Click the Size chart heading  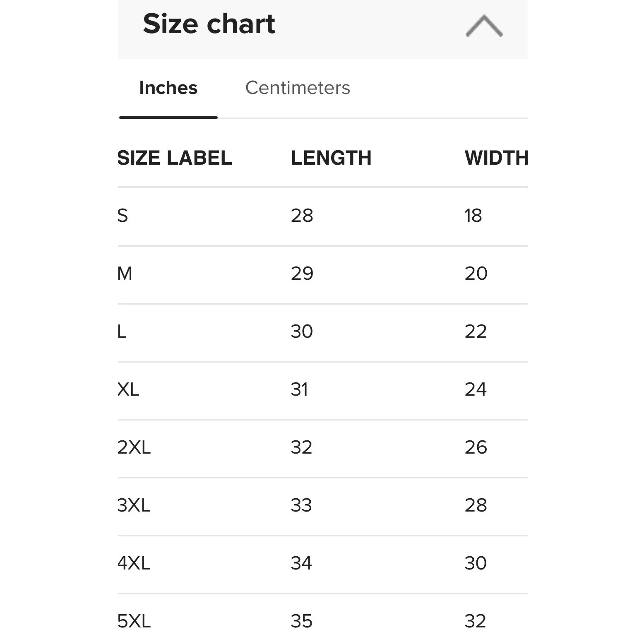coord(209,24)
